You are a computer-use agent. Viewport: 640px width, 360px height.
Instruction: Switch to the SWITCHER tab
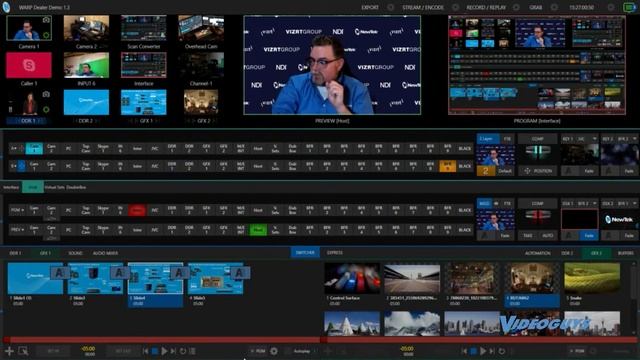(305, 253)
